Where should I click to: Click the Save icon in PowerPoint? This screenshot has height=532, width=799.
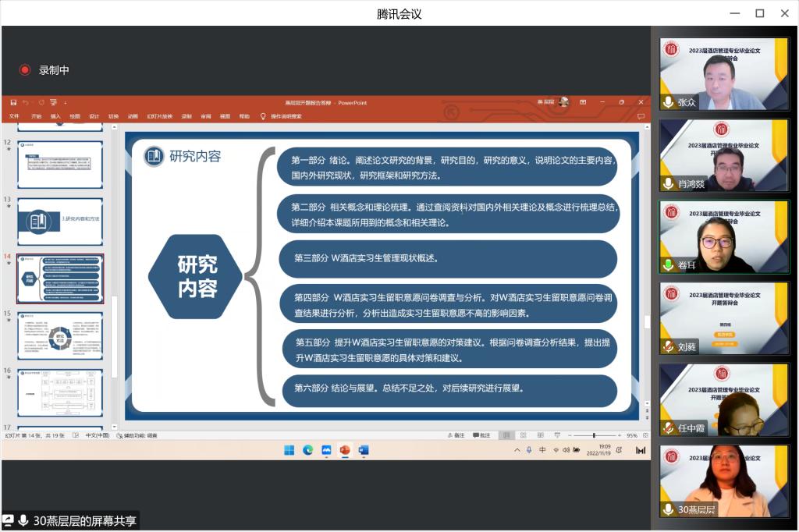pyautogui.click(x=13, y=102)
